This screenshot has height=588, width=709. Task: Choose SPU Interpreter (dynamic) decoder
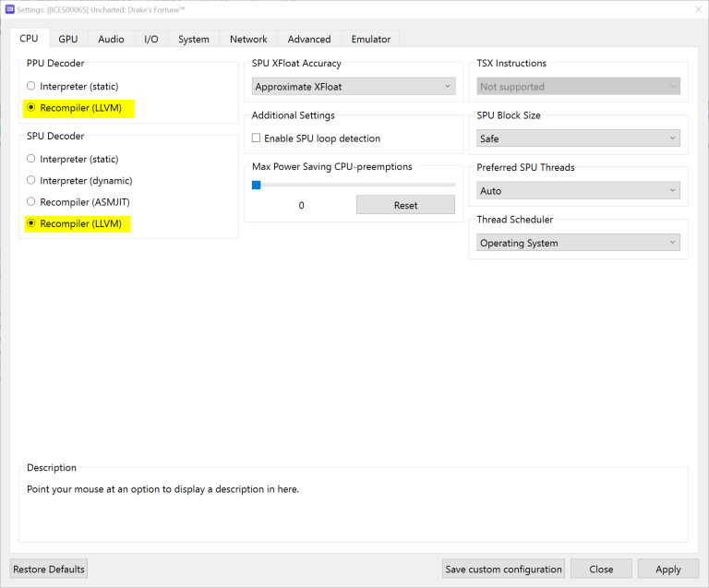click(x=31, y=181)
